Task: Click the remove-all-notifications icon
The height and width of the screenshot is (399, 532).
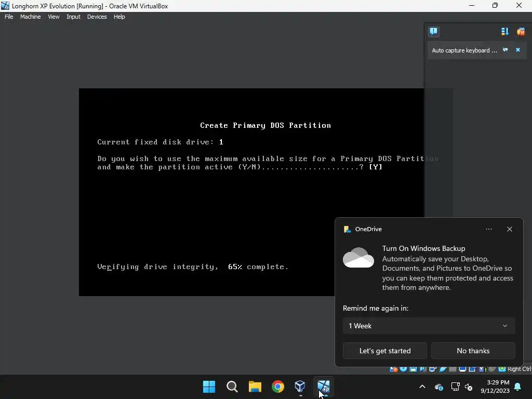Action: pyautogui.click(x=521, y=32)
